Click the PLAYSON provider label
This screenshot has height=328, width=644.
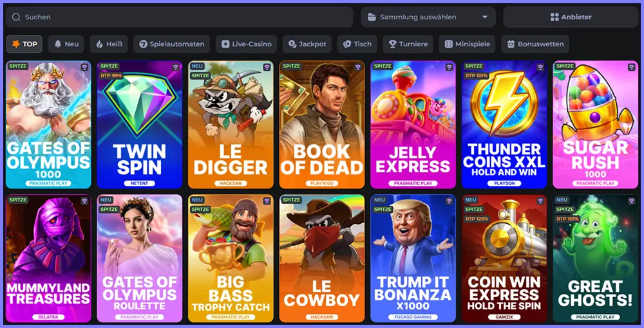pyautogui.click(x=504, y=183)
